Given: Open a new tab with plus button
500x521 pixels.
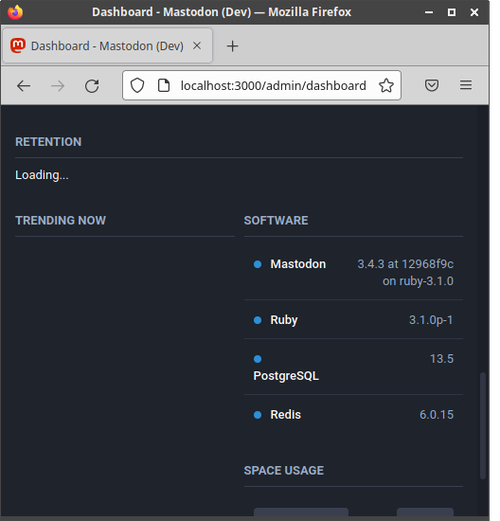Looking at the screenshot, I should (232, 46).
